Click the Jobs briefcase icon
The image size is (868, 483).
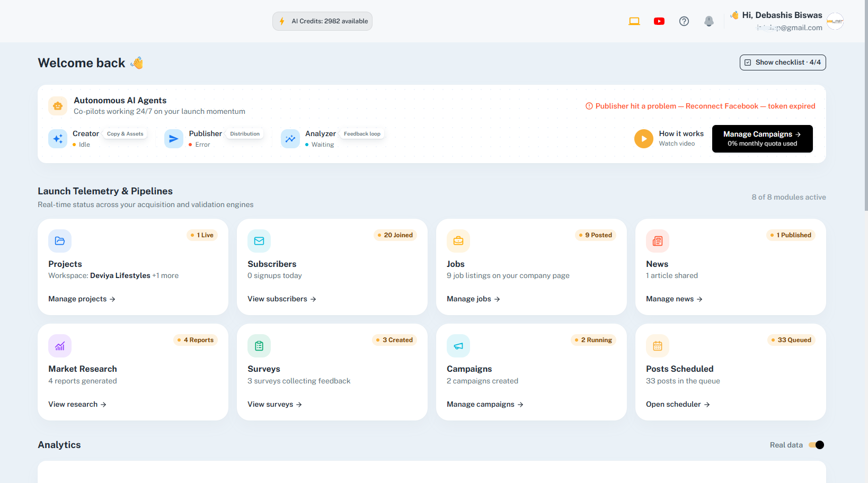point(458,241)
